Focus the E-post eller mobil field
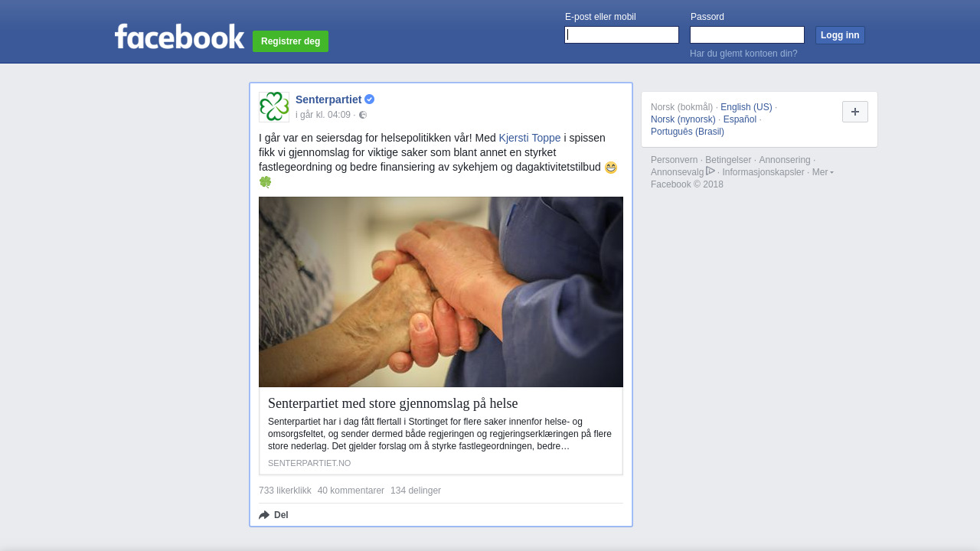Image resolution: width=980 pixels, height=551 pixels. click(x=622, y=35)
